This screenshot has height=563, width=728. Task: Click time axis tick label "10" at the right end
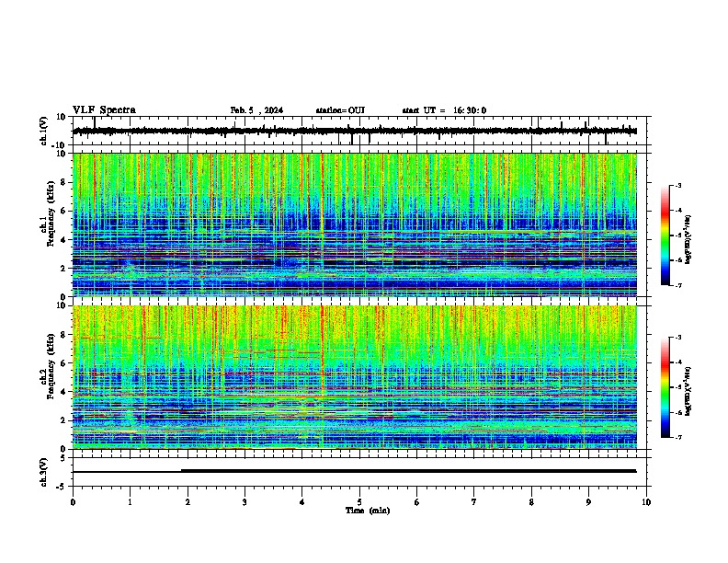[x=646, y=502]
